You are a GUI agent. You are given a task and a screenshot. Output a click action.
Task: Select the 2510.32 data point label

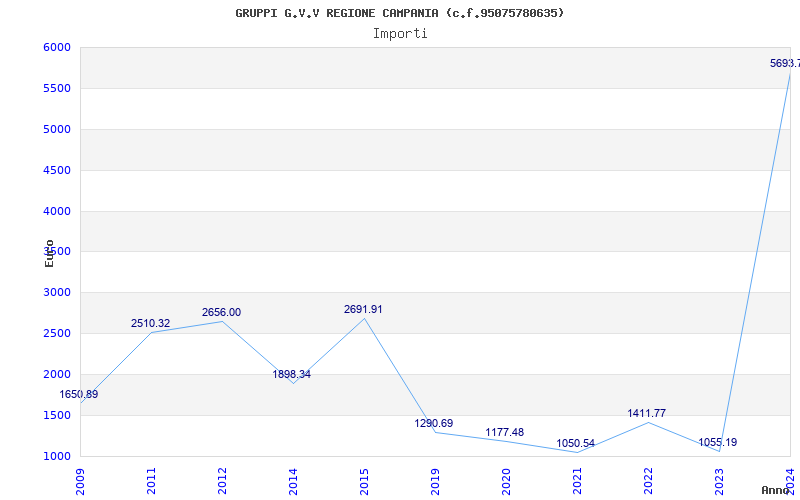[x=151, y=323]
